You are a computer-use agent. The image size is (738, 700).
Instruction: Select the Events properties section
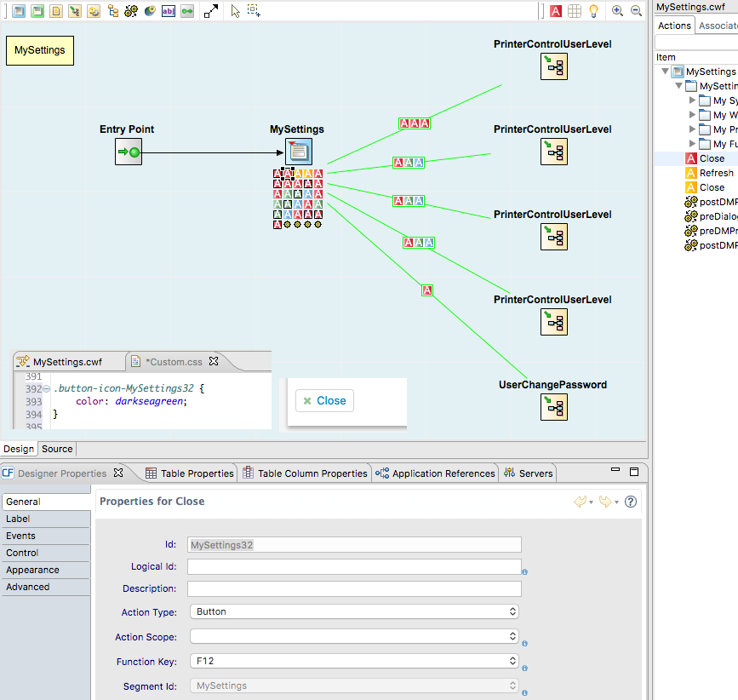(46, 536)
